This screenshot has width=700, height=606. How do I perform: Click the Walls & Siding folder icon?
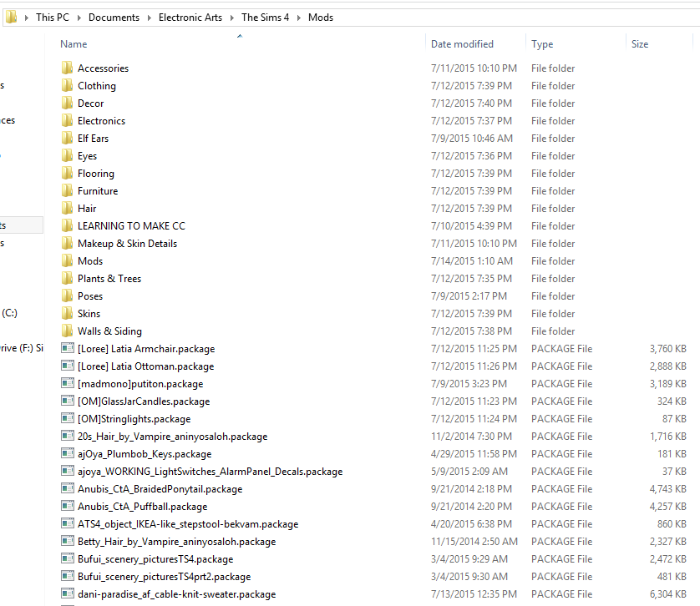pyautogui.click(x=68, y=331)
